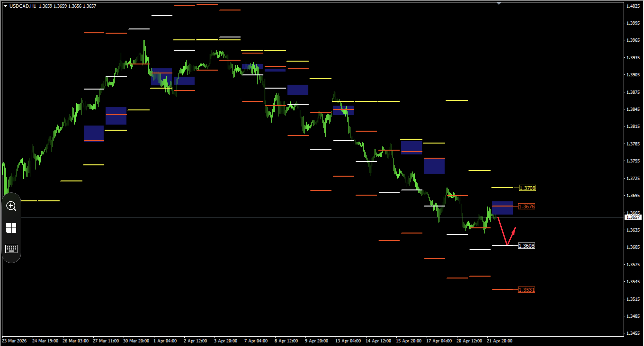The image size is (644, 346).
Task: Click the 21 Apr 20:00 time label
Action: coord(499,341)
